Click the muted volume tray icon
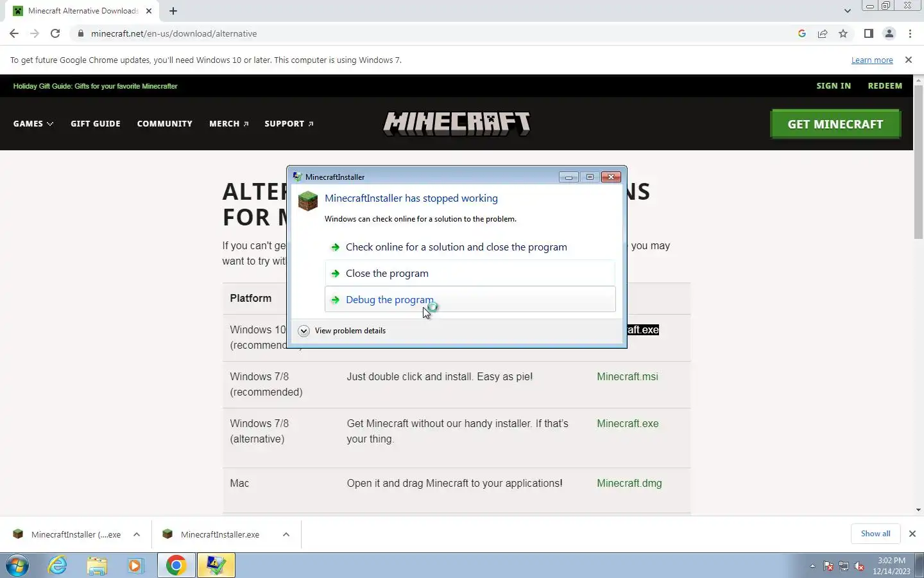The width and height of the screenshot is (924, 578). tap(859, 566)
